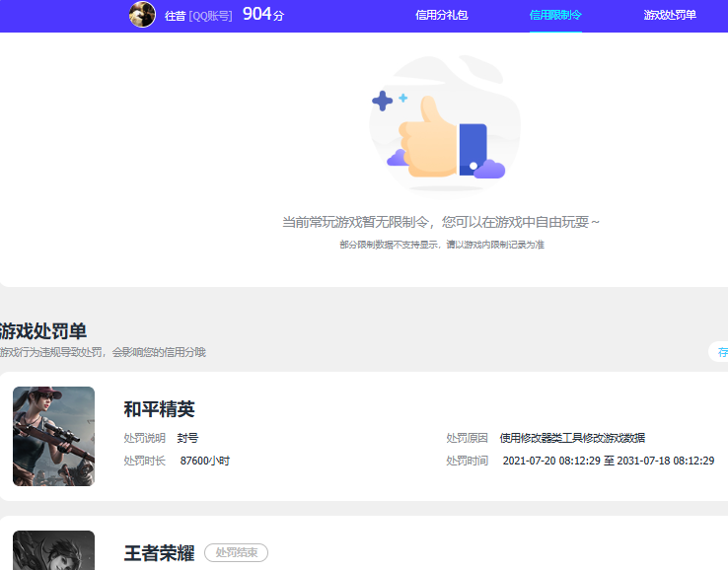Click the 游戏处罚单 section heading

click(x=43, y=331)
